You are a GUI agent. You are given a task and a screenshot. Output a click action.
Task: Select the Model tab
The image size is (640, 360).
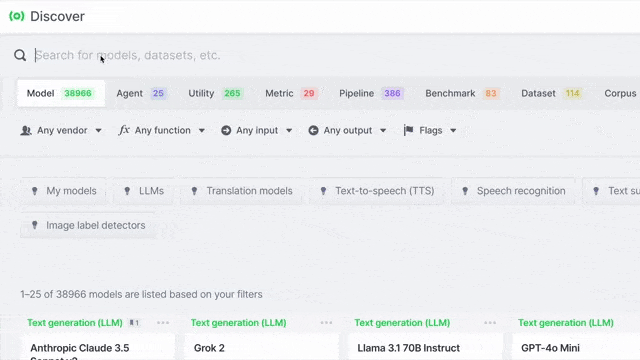61,93
